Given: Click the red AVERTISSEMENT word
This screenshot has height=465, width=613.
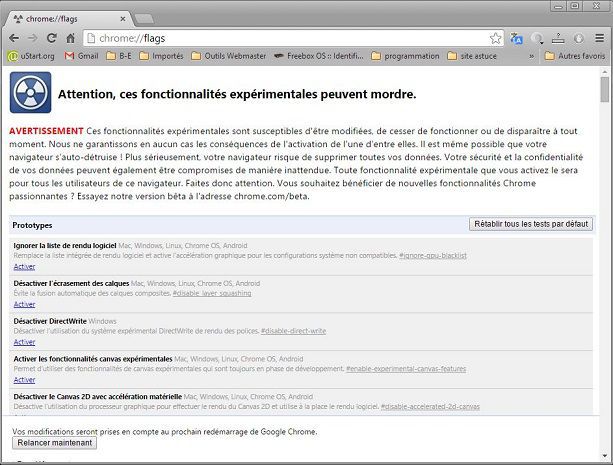Looking at the screenshot, I should [46, 131].
